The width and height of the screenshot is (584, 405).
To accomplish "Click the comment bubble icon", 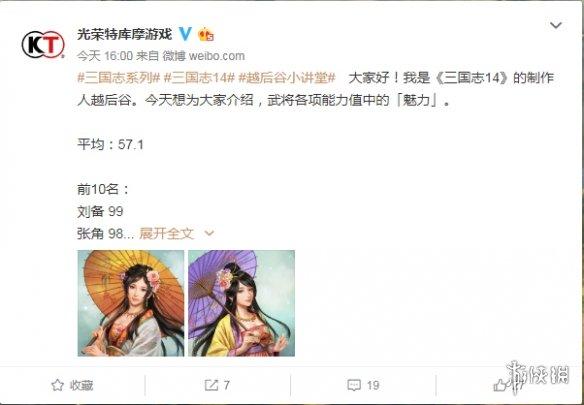I will [353, 385].
